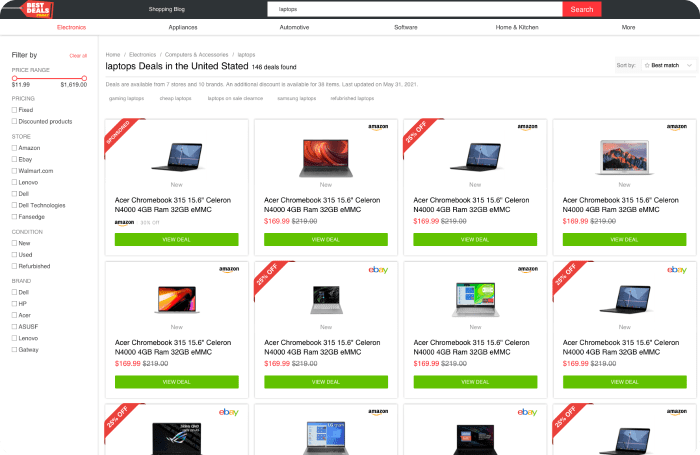
Task: Enable the Discounted products filter
Action: 14,121
